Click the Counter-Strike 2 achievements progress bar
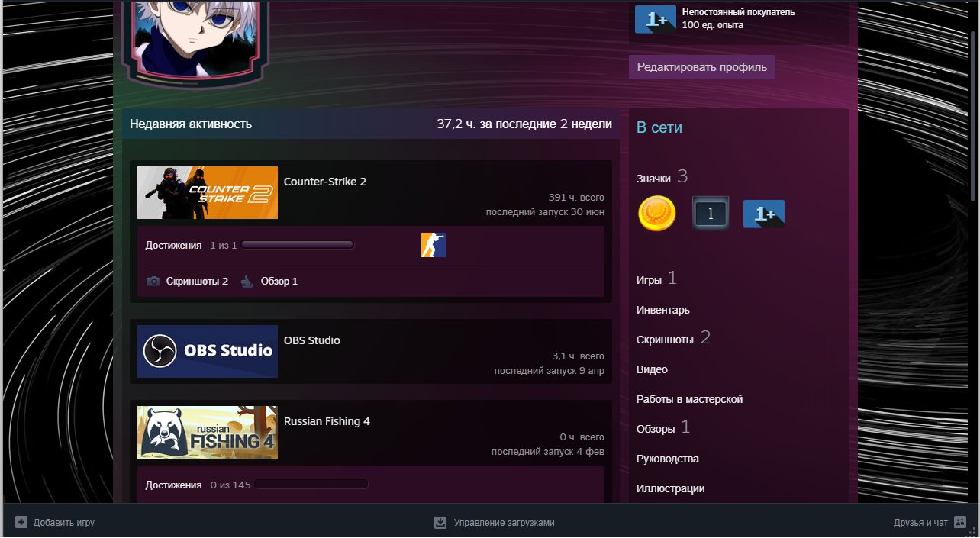 [x=298, y=245]
